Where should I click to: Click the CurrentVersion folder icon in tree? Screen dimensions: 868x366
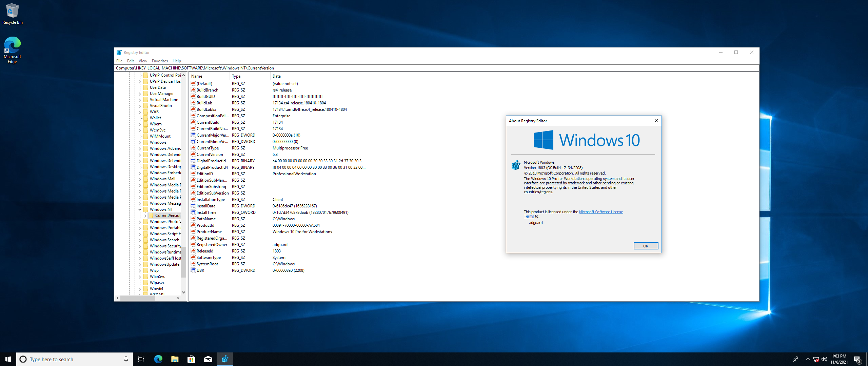click(151, 216)
